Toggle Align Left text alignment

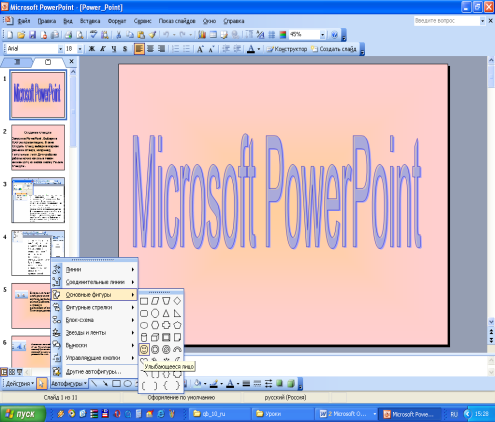pyautogui.click(x=139, y=49)
